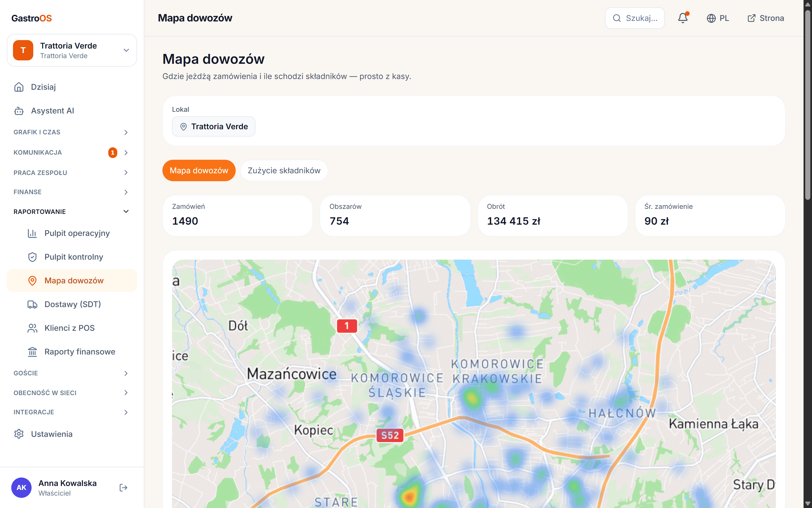Expand the GOŚCIE section
This screenshot has width=812, height=508.
coord(72,373)
